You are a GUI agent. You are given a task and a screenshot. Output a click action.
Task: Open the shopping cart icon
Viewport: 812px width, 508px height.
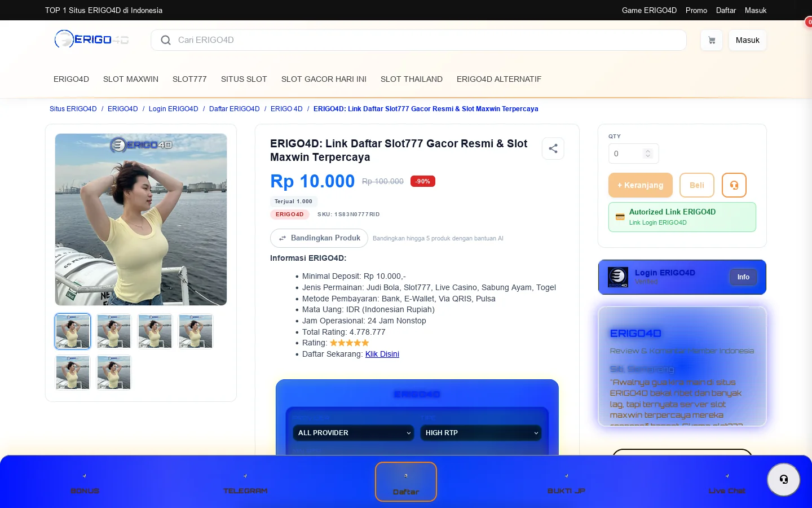[712, 40]
